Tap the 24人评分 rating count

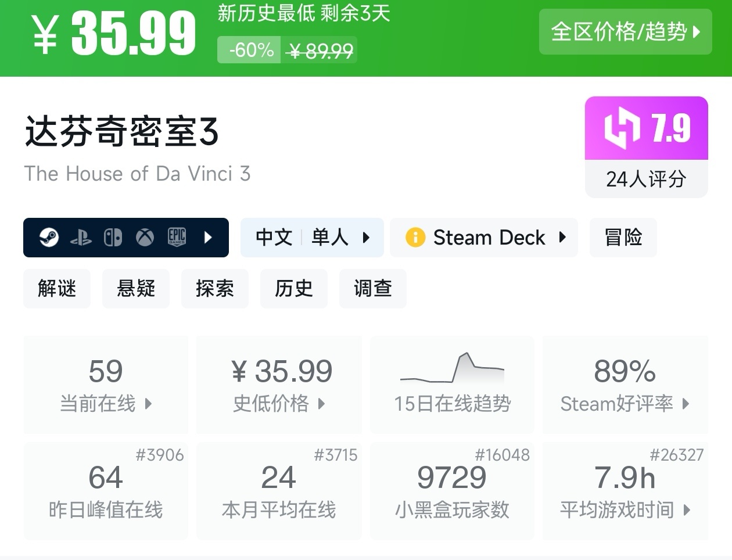pos(646,179)
